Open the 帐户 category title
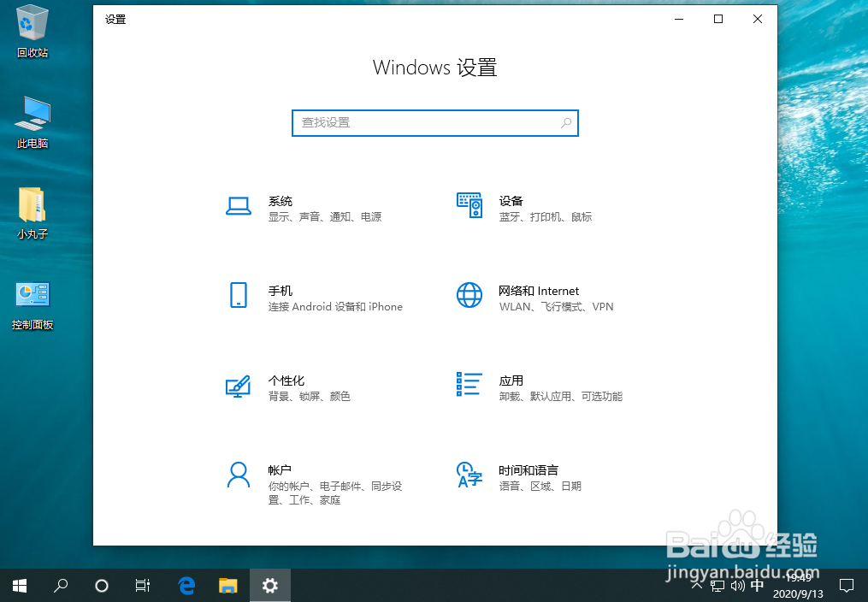The image size is (868, 602). [280, 470]
